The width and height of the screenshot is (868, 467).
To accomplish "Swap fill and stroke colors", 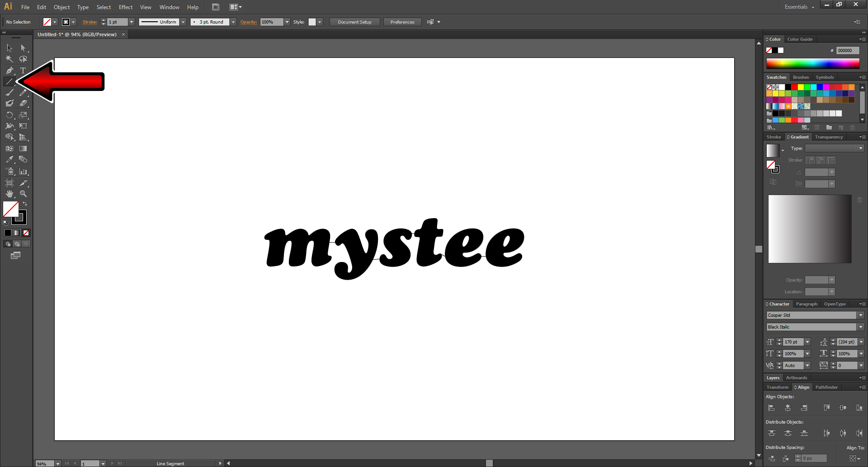I will click(x=25, y=204).
